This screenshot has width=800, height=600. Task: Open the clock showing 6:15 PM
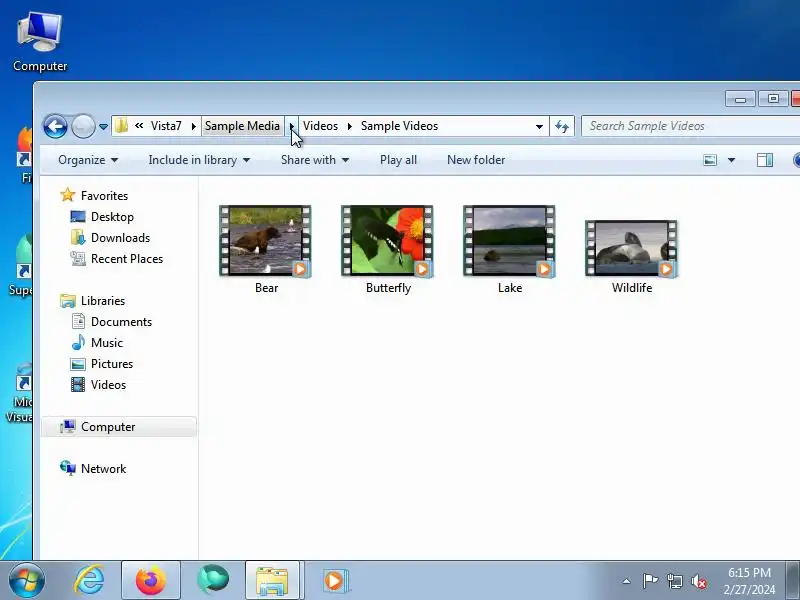(748, 581)
